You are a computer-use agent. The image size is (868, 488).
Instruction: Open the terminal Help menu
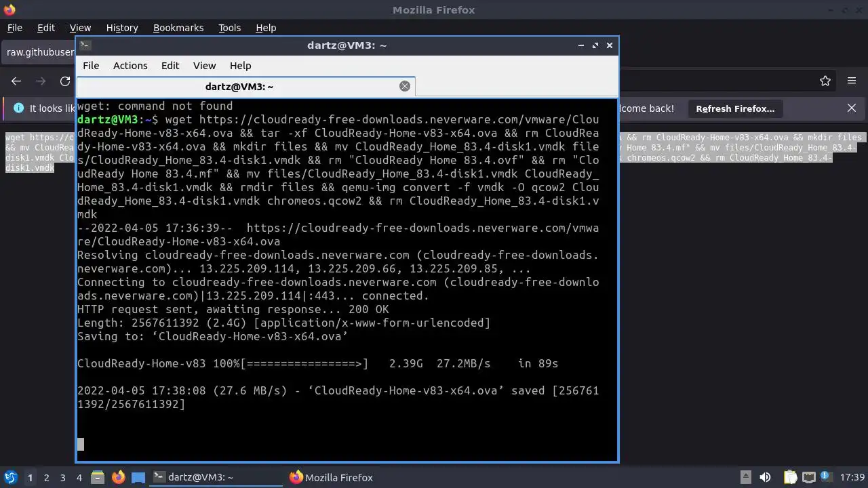pos(240,66)
